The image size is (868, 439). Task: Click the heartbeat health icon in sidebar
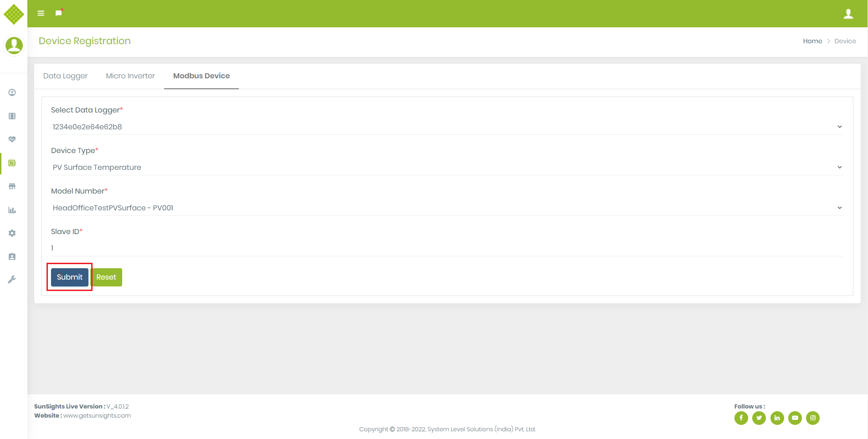pyautogui.click(x=12, y=139)
